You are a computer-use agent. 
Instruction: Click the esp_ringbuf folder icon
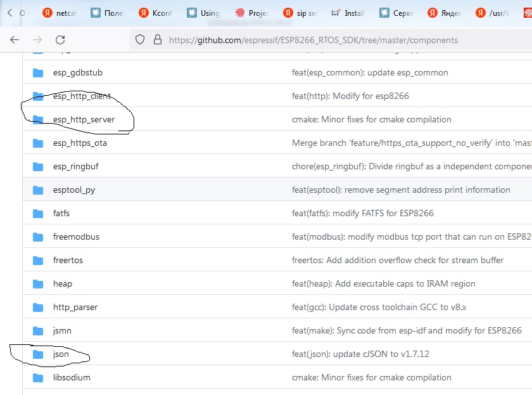(38, 166)
